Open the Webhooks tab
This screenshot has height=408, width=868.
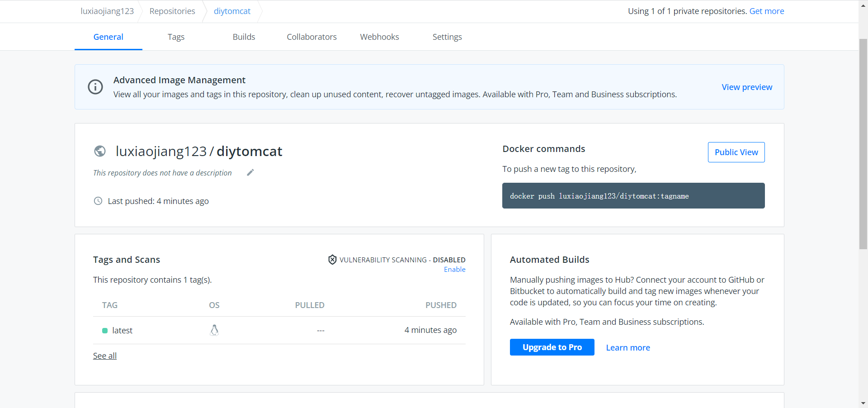tap(379, 37)
